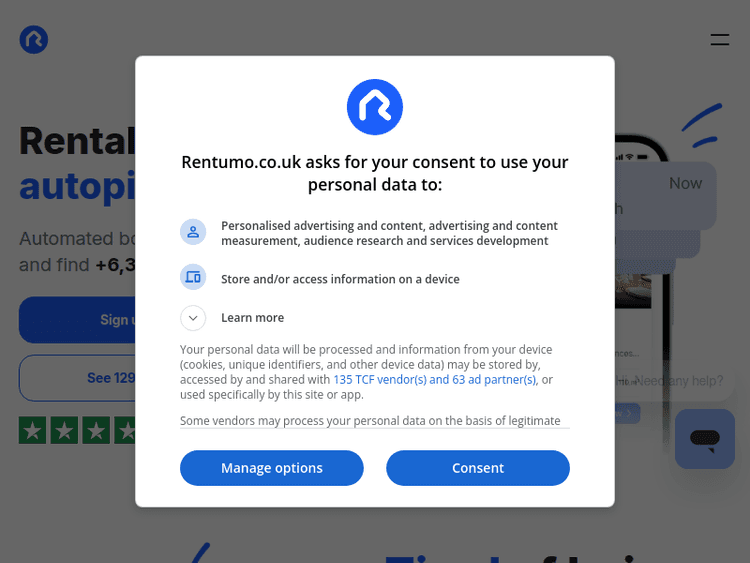This screenshot has width=750, height=563.
Task: Click the third green Trustpilot star
Action: coord(96,431)
